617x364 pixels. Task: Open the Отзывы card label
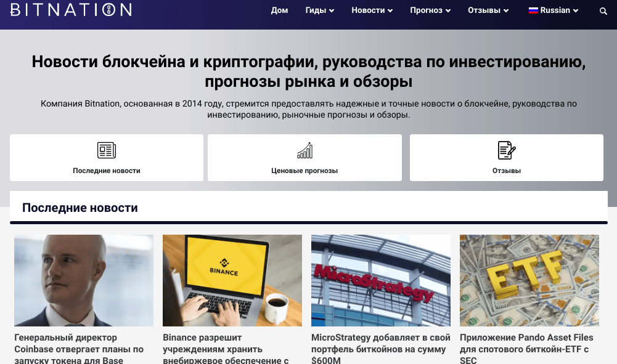pos(507,171)
